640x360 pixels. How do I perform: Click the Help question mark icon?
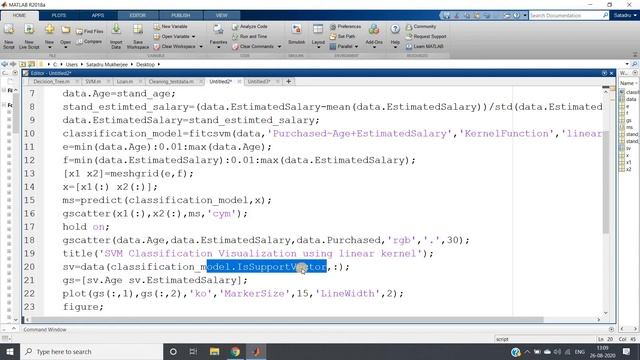tap(395, 29)
